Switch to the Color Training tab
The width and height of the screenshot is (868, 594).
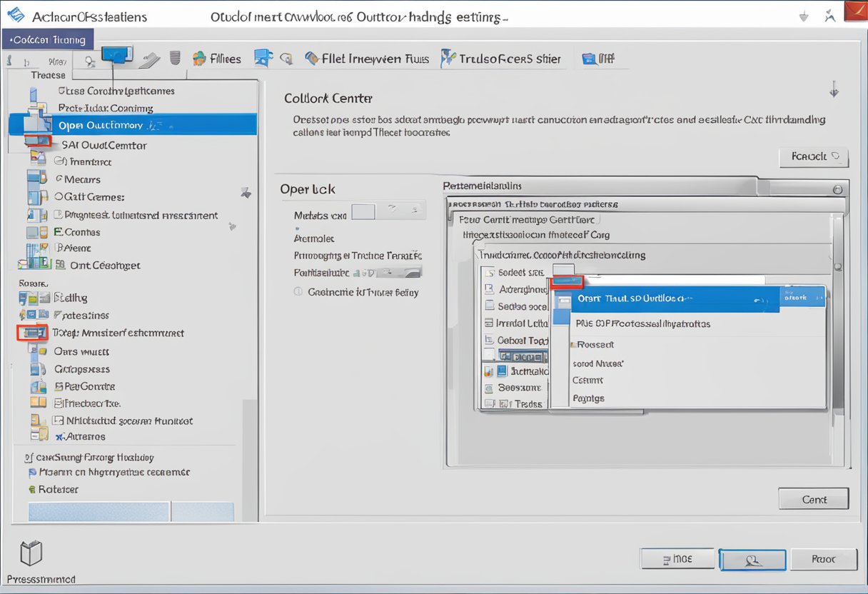[x=47, y=39]
